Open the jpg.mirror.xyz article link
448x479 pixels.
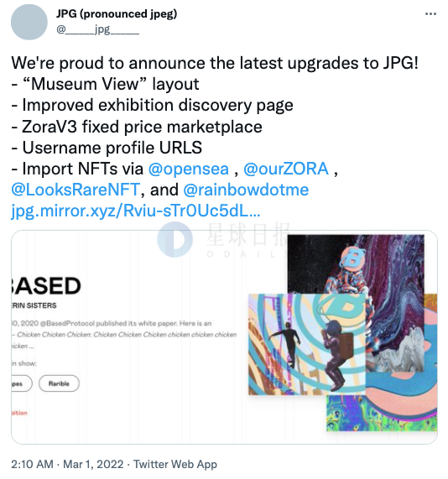[136, 211]
